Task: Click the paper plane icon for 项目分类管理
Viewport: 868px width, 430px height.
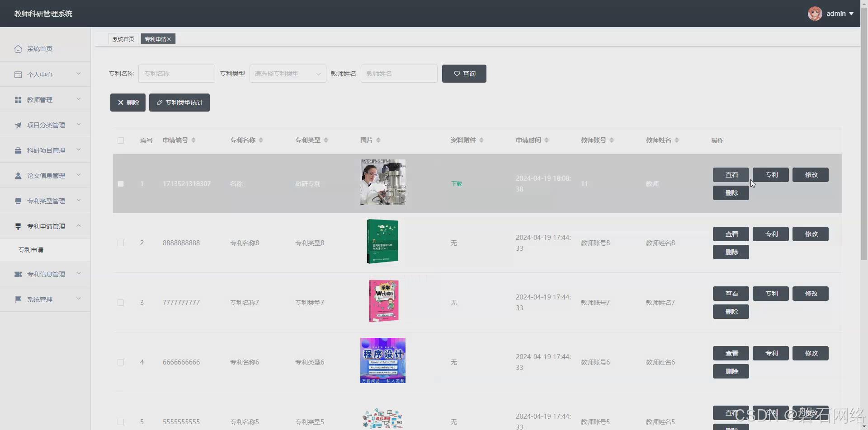Action: tap(18, 125)
